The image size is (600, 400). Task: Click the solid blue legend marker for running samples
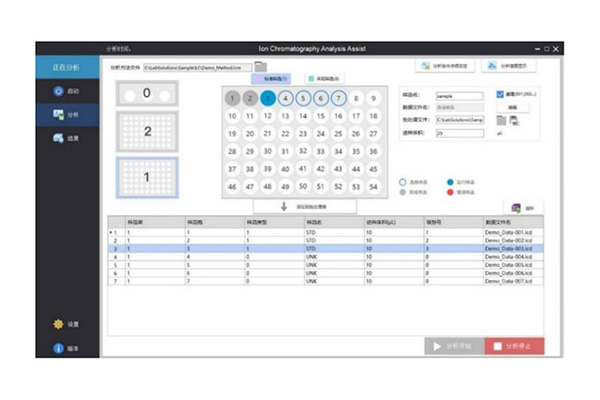click(450, 182)
